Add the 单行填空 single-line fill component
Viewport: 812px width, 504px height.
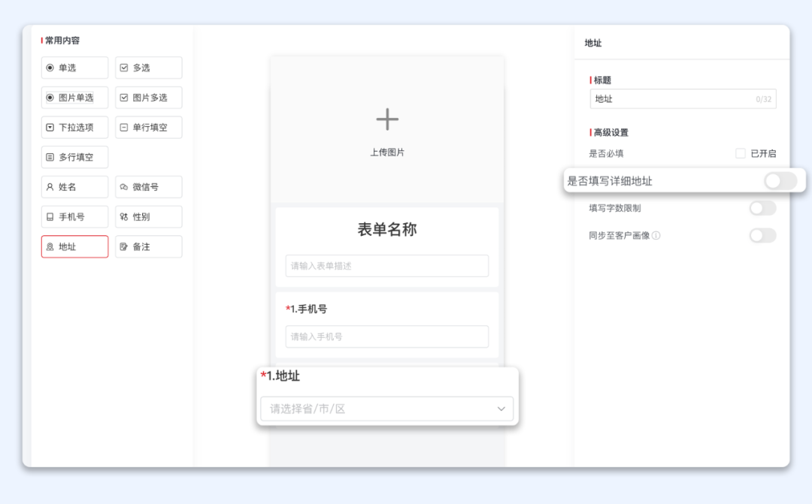(148, 127)
